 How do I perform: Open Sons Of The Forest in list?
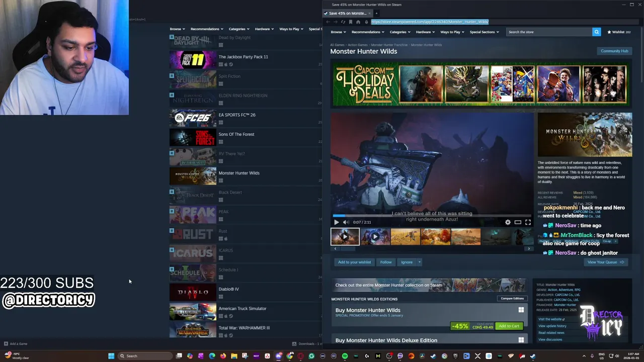(x=246, y=138)
